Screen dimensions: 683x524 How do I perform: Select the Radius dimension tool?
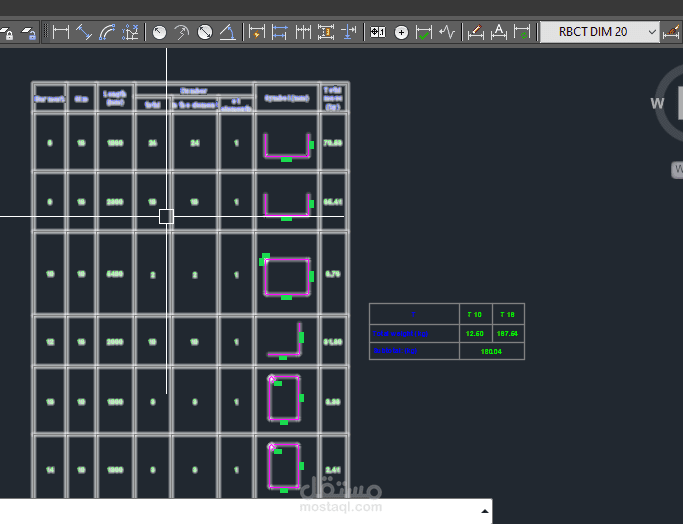coord(159,32)
